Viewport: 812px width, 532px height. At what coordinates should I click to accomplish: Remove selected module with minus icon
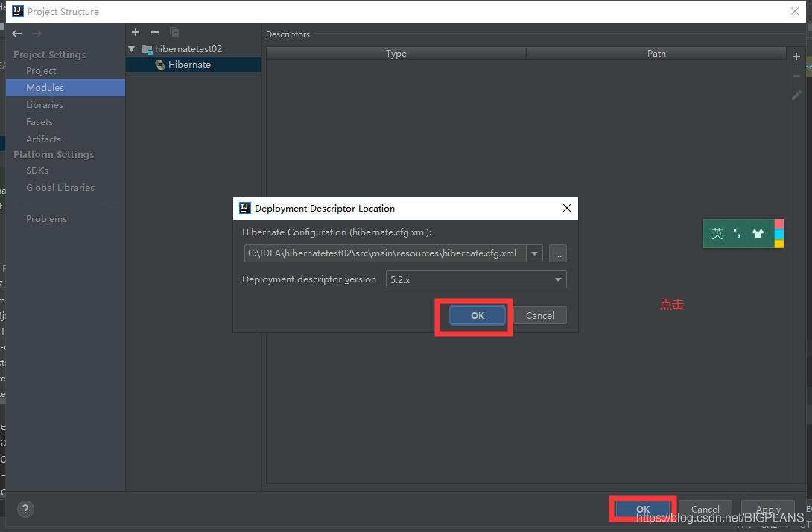click(x=155, y=32)
